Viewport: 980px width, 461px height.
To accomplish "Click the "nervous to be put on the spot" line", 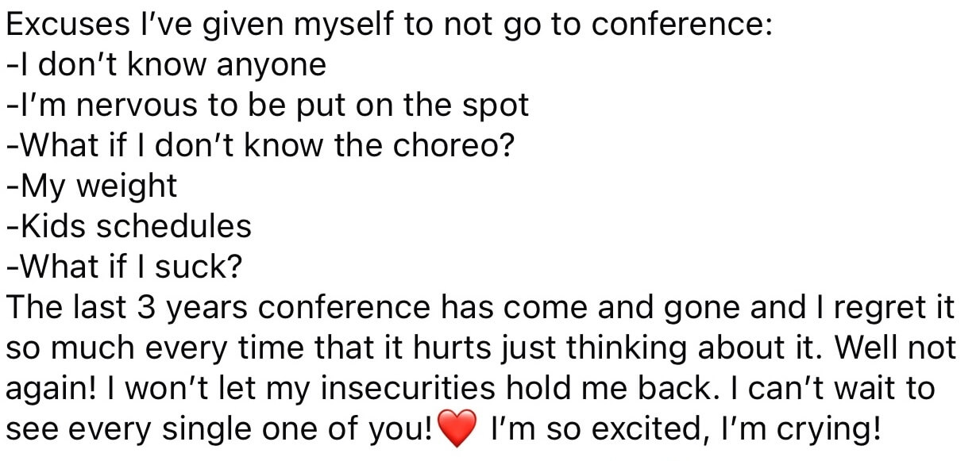I will [268, 105].
